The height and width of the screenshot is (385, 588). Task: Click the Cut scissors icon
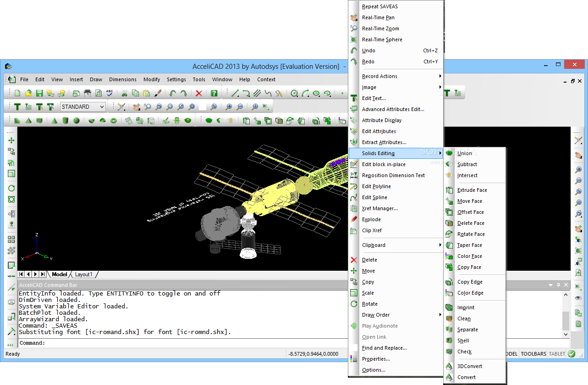(x=124, y=93)
